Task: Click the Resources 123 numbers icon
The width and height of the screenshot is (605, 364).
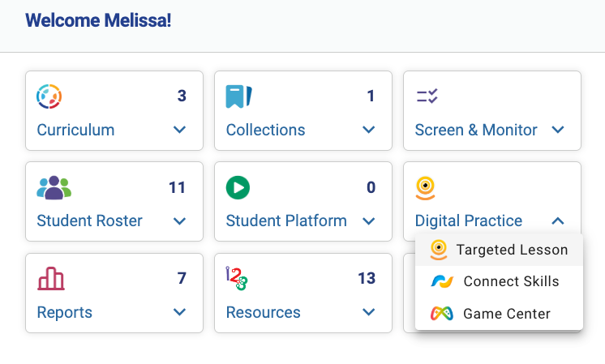Action: [x=237, y=278]
